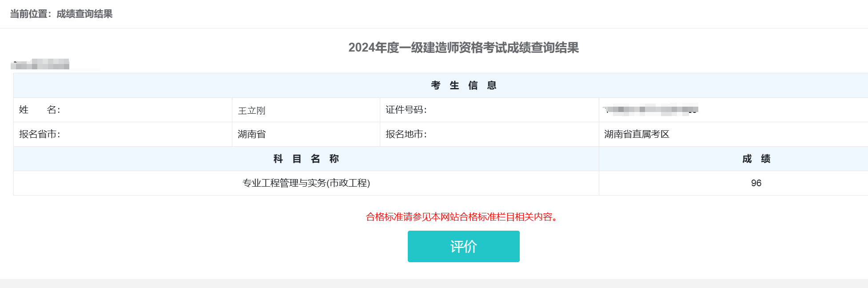
Task: Click the 姓名 field label
Action: pos(40,110)
